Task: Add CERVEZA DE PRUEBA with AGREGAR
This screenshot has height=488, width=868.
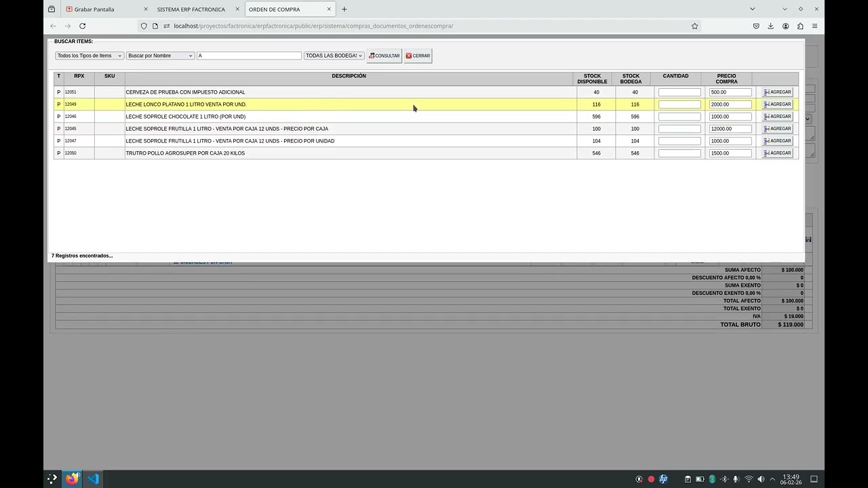Action: (x=777, y=92)
